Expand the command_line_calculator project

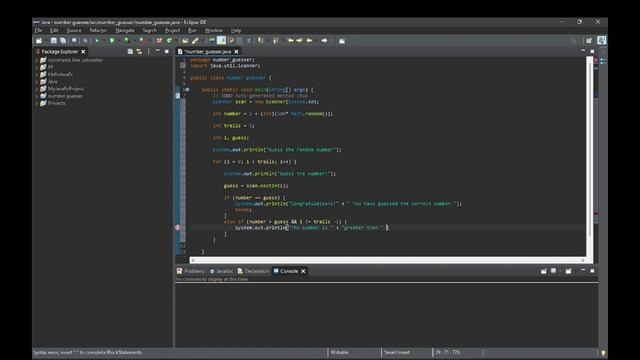[37, 60]
